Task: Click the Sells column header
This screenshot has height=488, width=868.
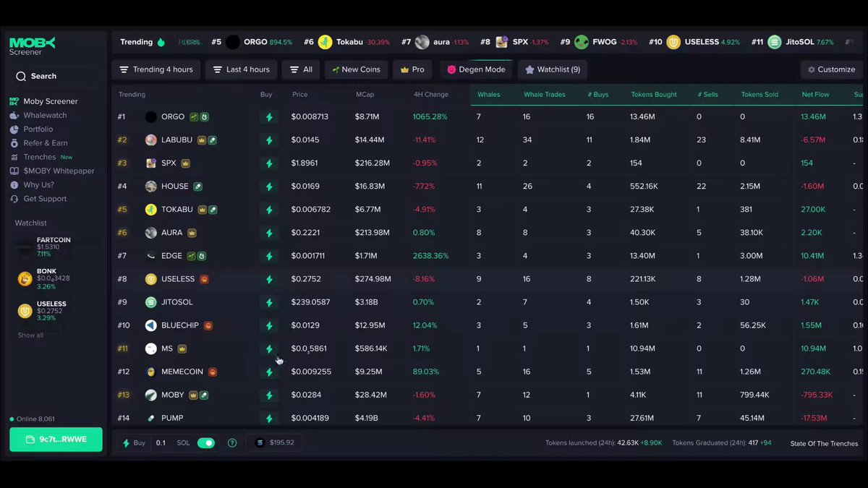Action: click(709, 95)
